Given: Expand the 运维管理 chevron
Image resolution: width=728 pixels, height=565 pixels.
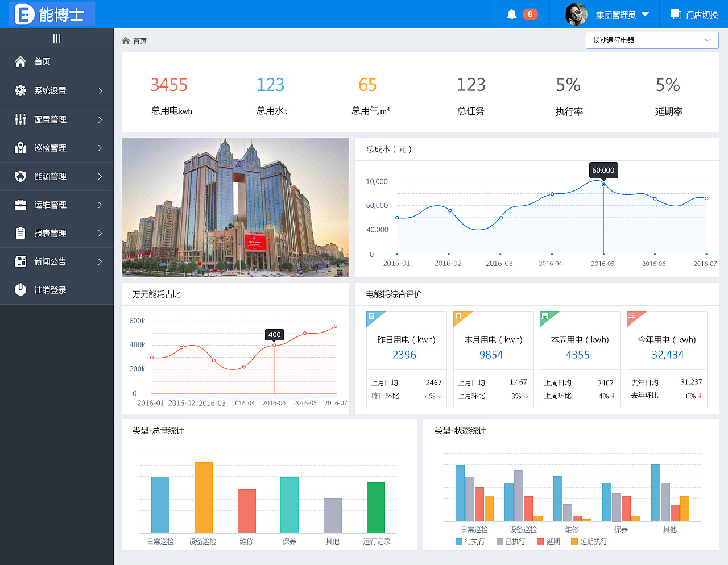Looking at the screenshot, I should pyautogui.click(x=100, y=205).
